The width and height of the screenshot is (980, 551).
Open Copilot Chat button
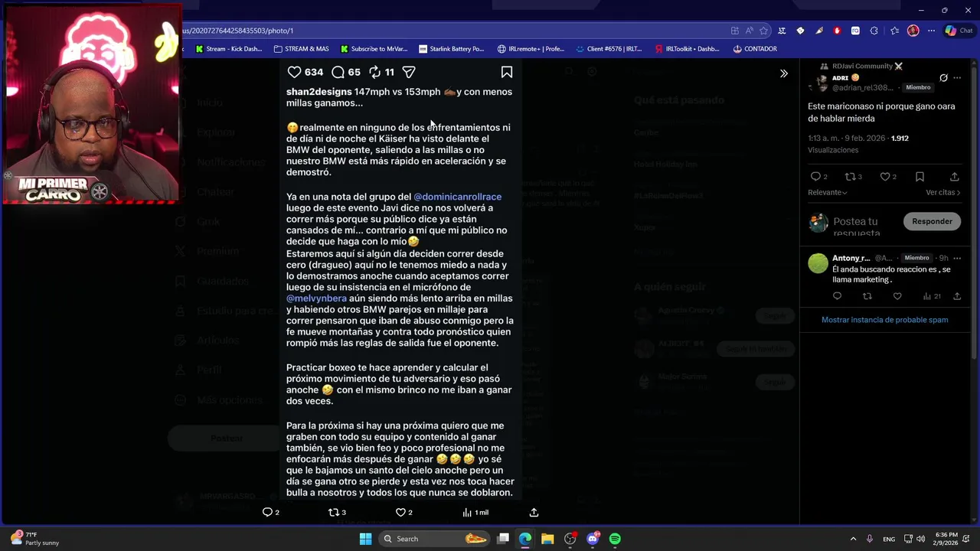[x=959, y=31]
